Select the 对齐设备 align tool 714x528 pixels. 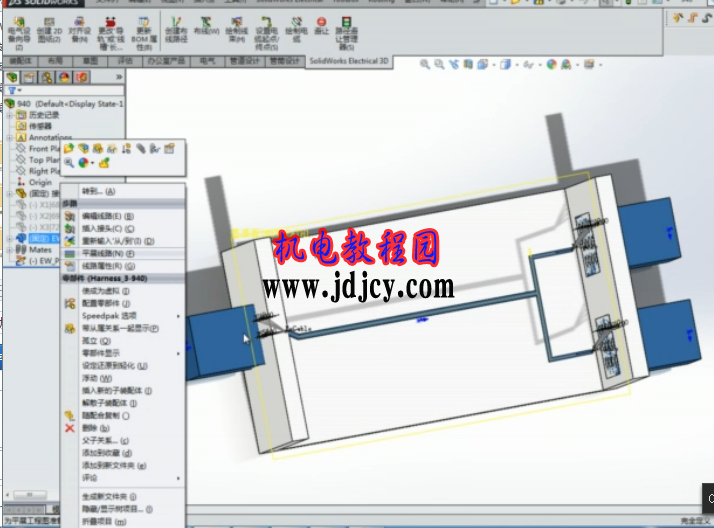pos(80,30)
